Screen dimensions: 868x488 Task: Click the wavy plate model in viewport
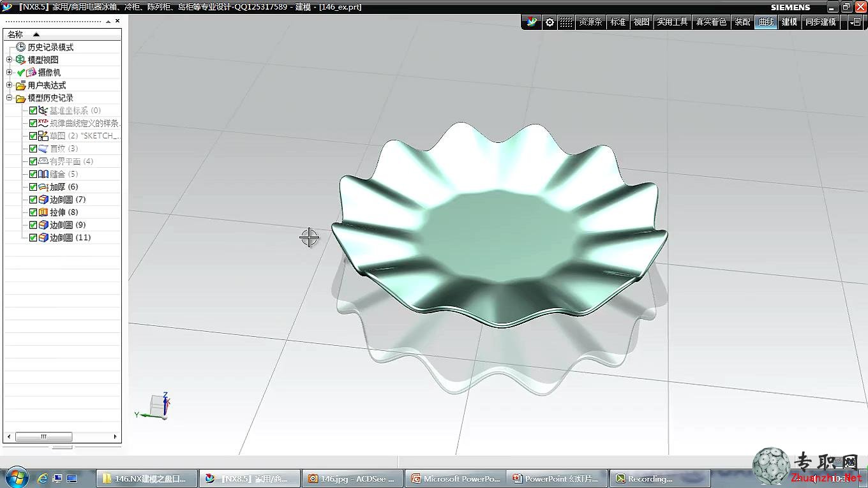499,225
